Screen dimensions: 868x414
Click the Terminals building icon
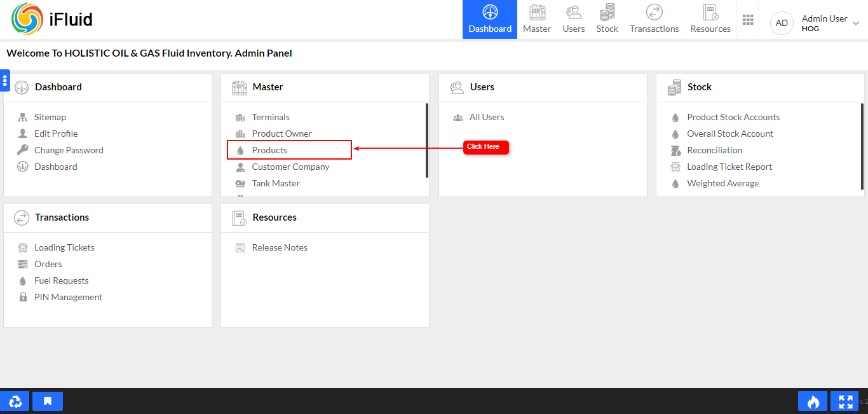pyautogui.click(x=240, y=117)
